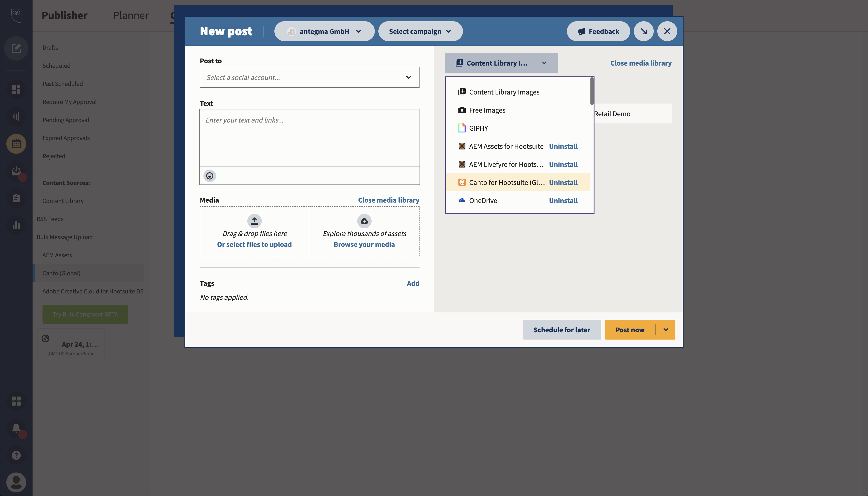Minimize the New post composer
The image size is (868, 496).
644,31
